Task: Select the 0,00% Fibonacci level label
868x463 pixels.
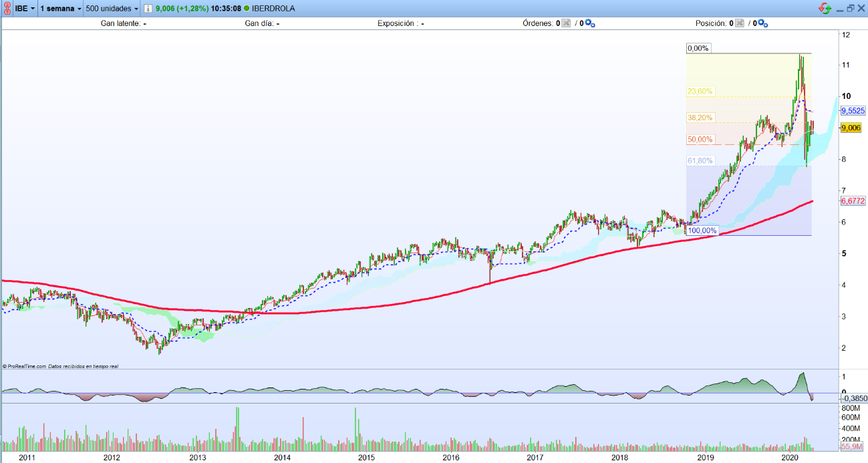Action: point(698,48)
